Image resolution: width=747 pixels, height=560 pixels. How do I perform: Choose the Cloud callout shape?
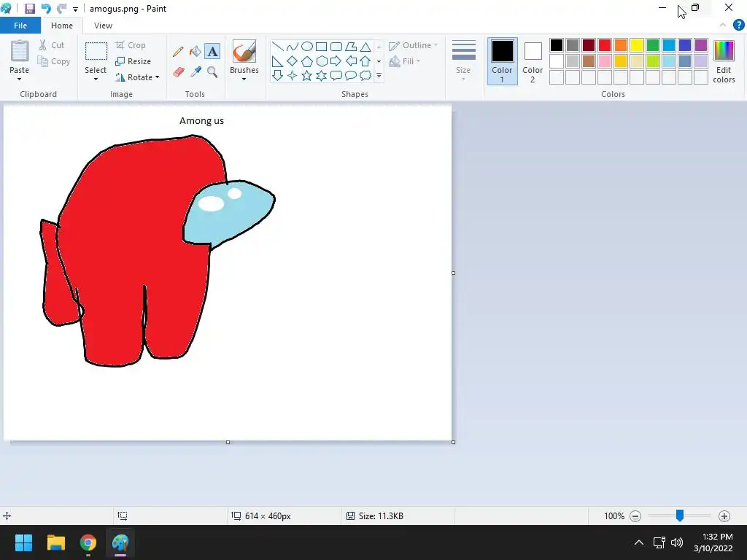pyautogui.click(x=365, y=75)
